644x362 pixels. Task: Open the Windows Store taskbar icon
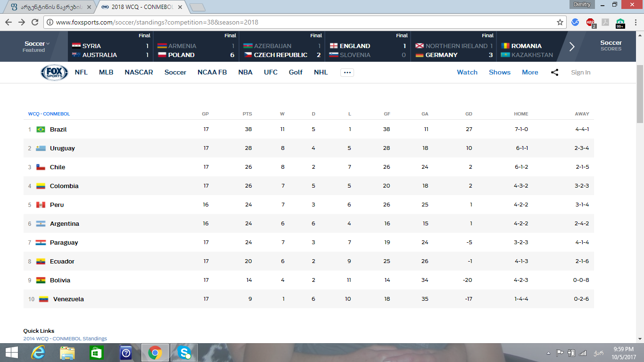(97, 353)
